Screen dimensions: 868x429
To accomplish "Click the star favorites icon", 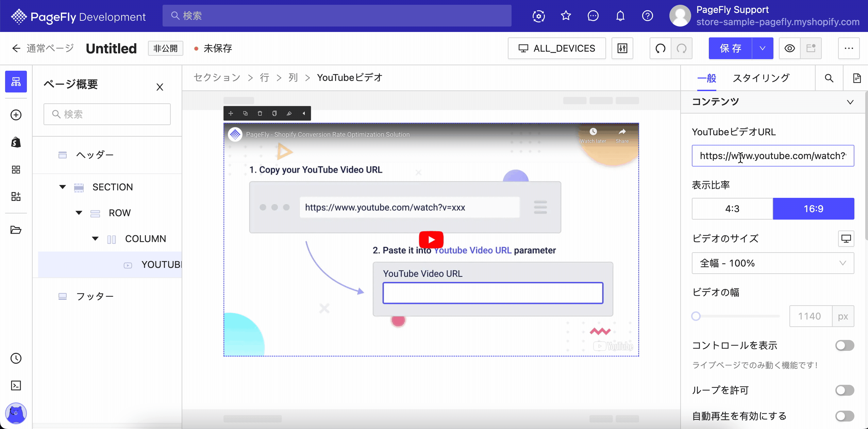I will [566, 16].
